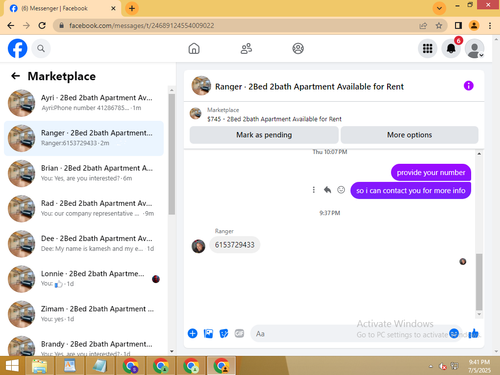Click the back arrow beside Marketplace
Viewport: 500px width, 375px height.
[x=15, y=76]
